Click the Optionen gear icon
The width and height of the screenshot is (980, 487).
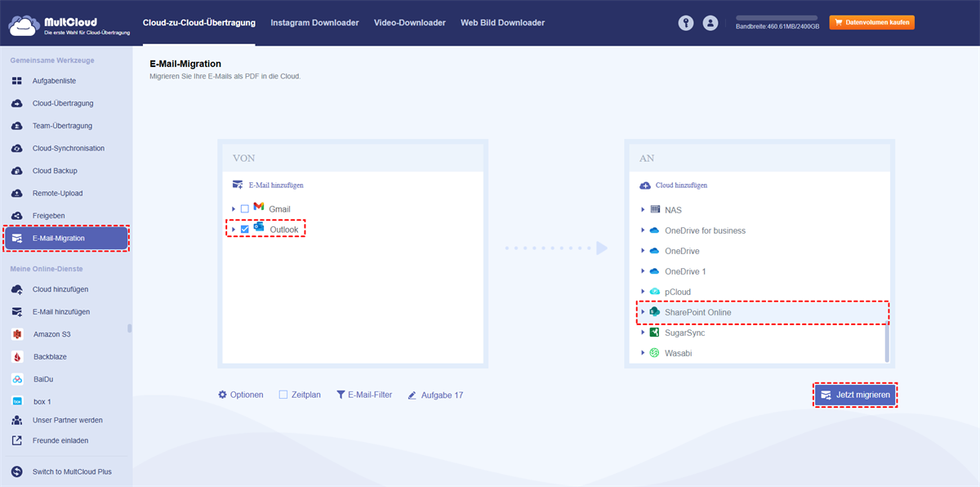click(222, 395)
